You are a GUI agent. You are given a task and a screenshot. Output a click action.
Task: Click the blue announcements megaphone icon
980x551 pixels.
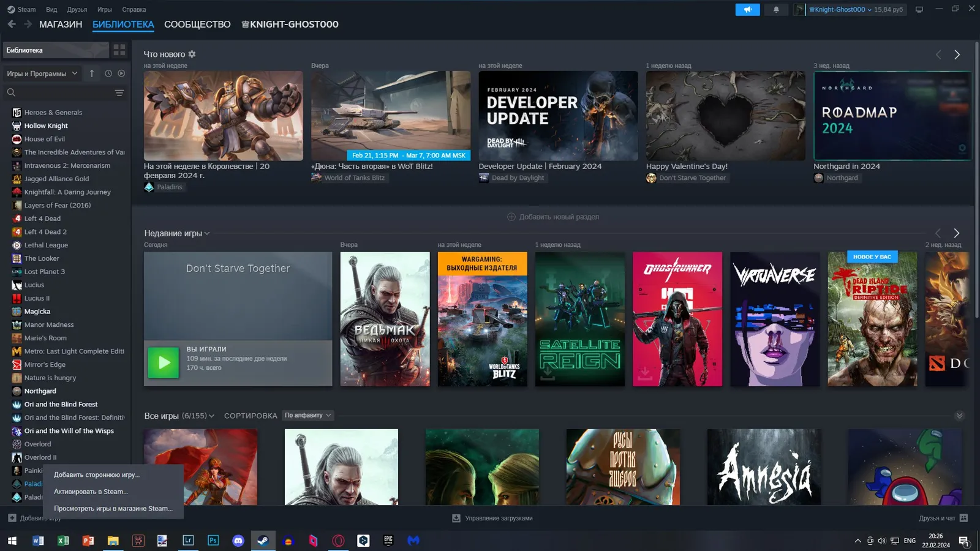[747, 10]
